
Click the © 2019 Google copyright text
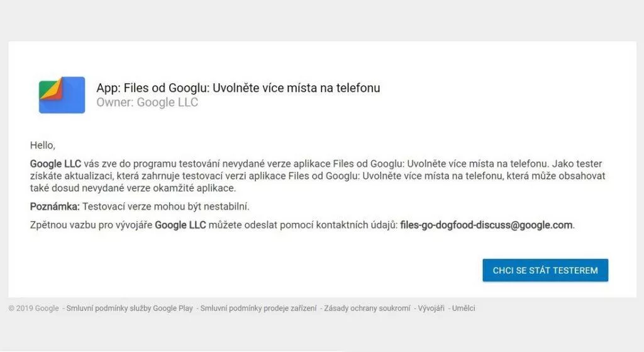pos(34,308)
